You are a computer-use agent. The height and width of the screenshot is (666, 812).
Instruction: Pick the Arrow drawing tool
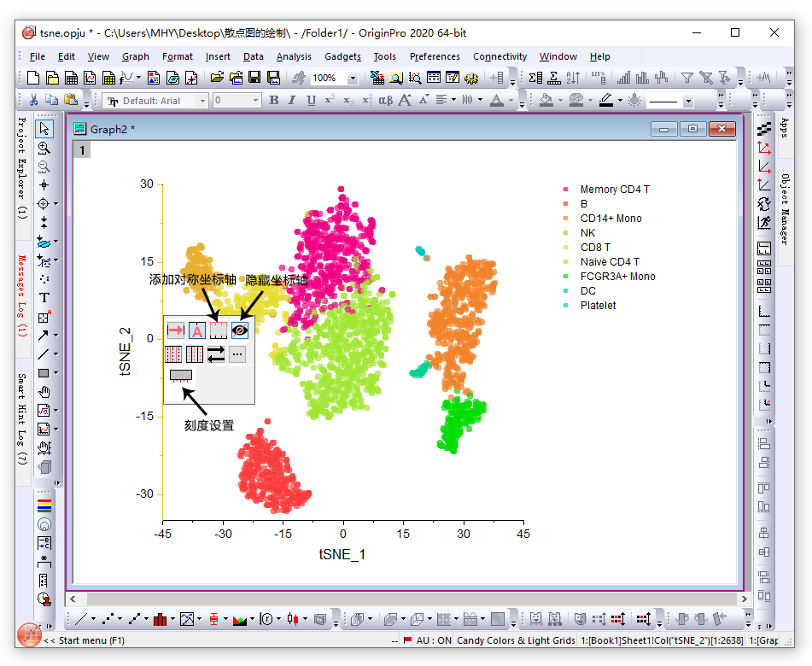(43, 335)
